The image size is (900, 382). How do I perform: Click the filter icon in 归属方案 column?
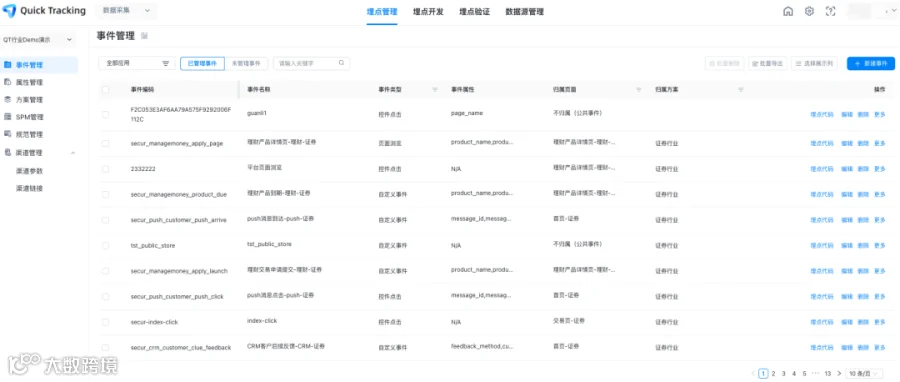tap(740, 89)
